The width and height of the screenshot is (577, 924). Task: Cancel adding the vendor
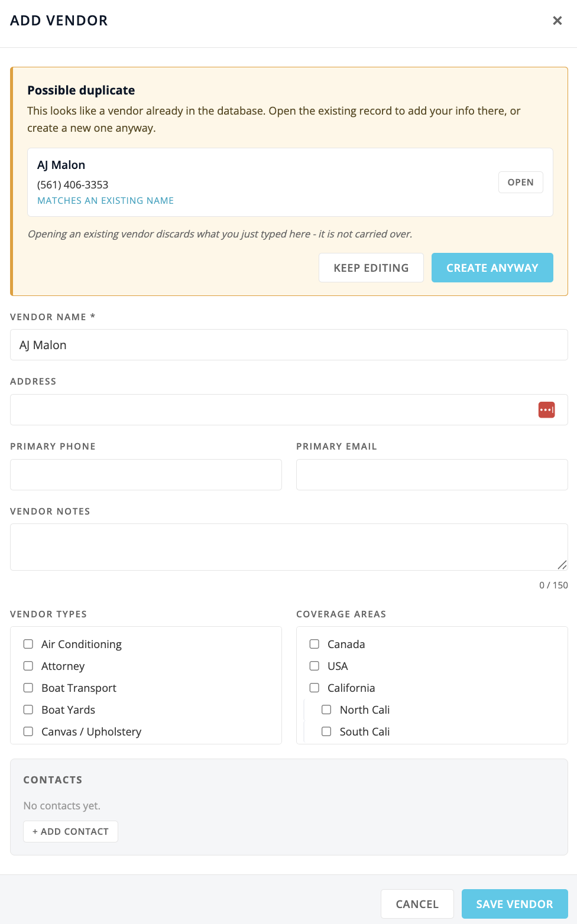(x=417, y=904)
